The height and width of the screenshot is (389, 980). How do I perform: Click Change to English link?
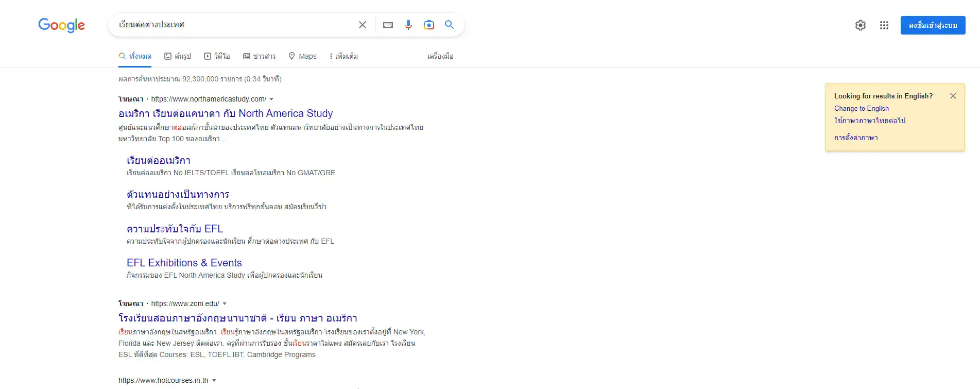point(862,108)
